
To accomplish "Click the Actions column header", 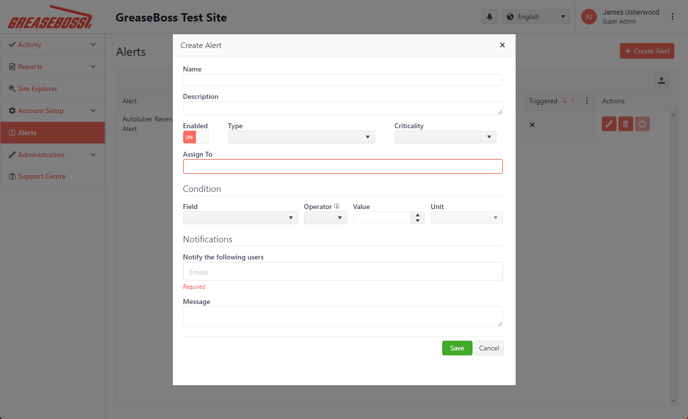I will tap(613, 101).
